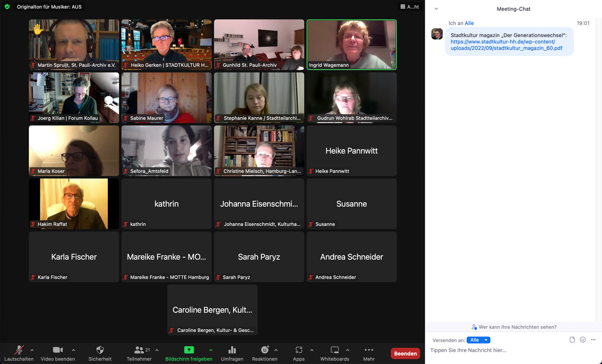Screen dimensions: 602x364
Task: Open stadtkultur magazin PDF link in chat
Action: (x=506, y=45)
